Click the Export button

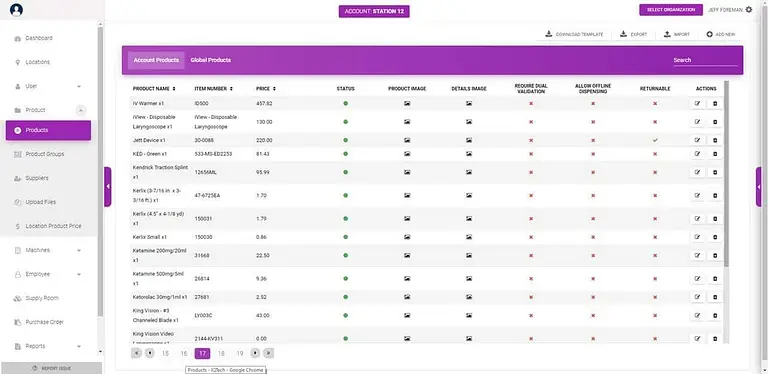633,34
